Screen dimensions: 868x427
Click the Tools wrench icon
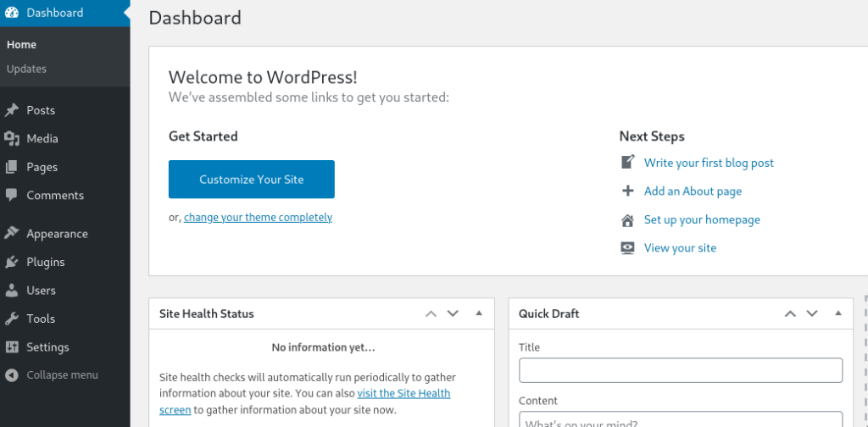[12, 318]
